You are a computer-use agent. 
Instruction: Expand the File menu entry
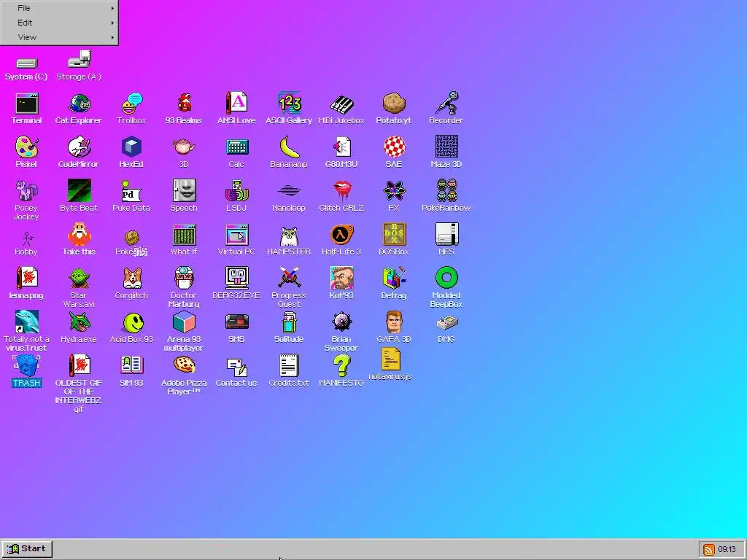pos(59,8)
